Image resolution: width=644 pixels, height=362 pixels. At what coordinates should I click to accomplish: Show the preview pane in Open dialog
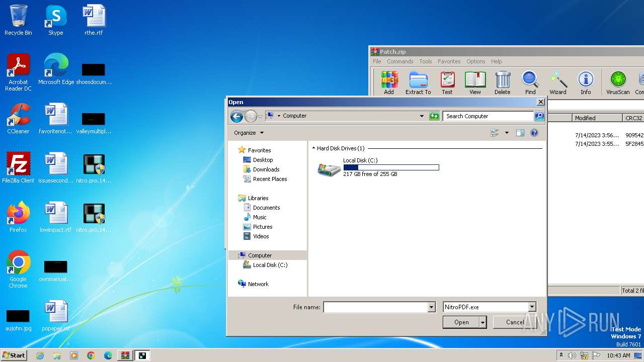click(520, 133)
